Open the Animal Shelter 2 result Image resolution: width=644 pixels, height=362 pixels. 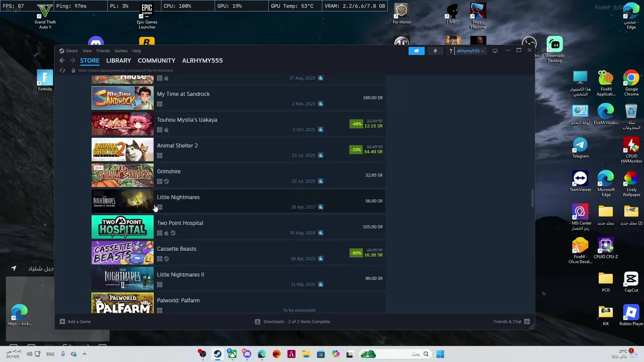tap(238, 149)
